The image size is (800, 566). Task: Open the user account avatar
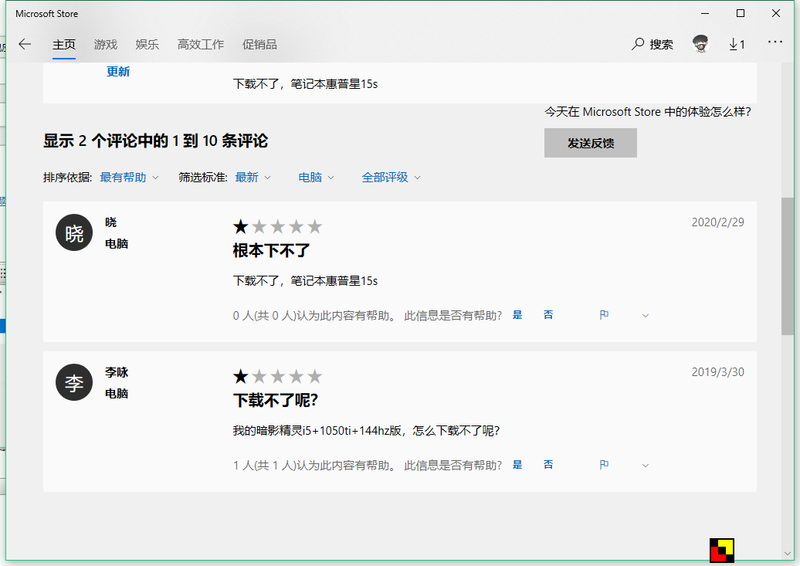coord(701,44)
